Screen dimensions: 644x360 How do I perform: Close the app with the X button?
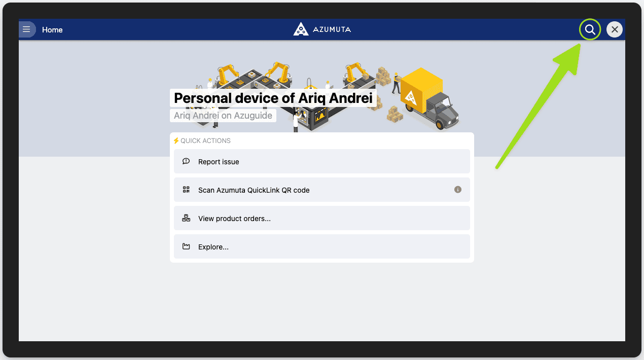point(615,29)
